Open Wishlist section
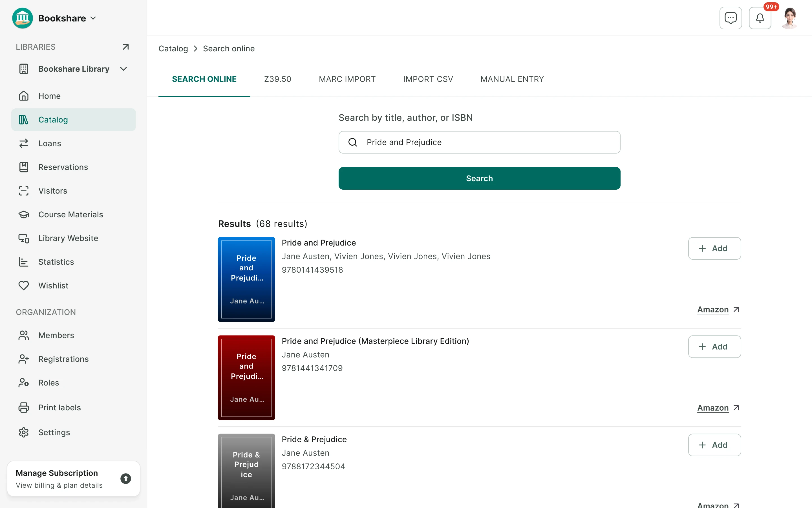Viewport: 812px width, 508px height. point(74,286)
